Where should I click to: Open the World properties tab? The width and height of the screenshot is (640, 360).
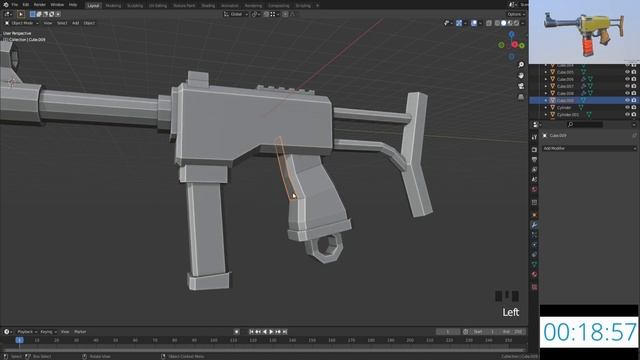click(534, 189)
